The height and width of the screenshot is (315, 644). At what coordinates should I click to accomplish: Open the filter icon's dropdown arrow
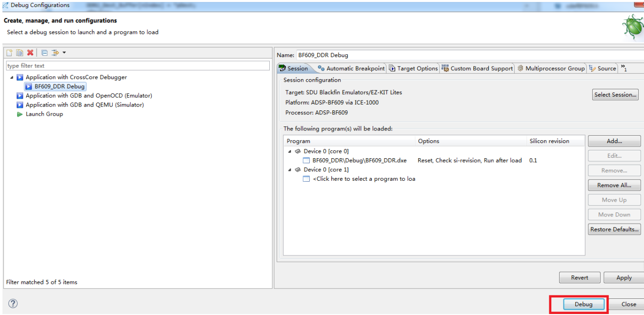(x=64, y=53)
